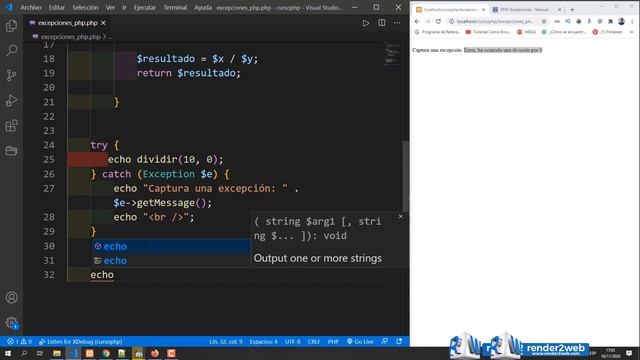The height and width of the screenshot is (360, 640).
Task: Open MEGA bookmark
Action: pos(527,32)
